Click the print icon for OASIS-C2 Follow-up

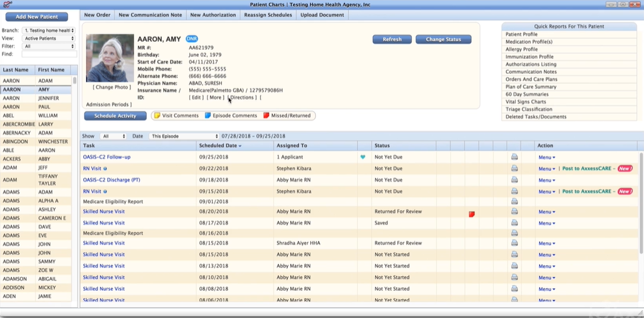tap(514, 157)
